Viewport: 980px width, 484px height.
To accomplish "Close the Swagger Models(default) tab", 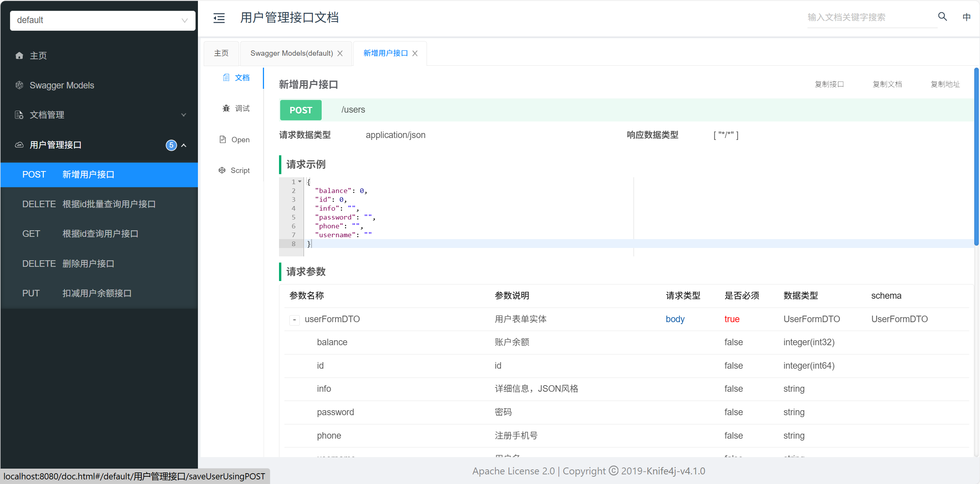I will [340, 53].
